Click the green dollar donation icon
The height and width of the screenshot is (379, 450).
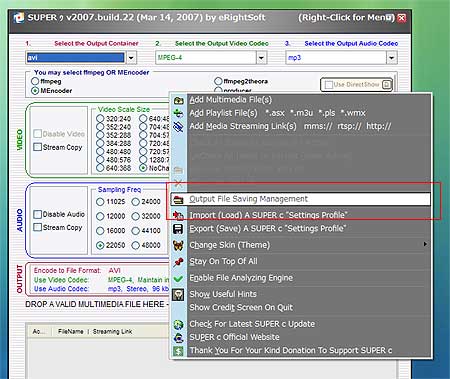[x=178, y=351]
